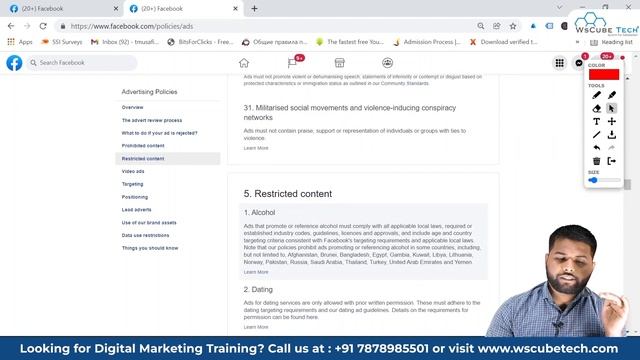The height and width of the screenshot is (360, 640).
Task: Click the address bar URL
Action: click(132, 26)
